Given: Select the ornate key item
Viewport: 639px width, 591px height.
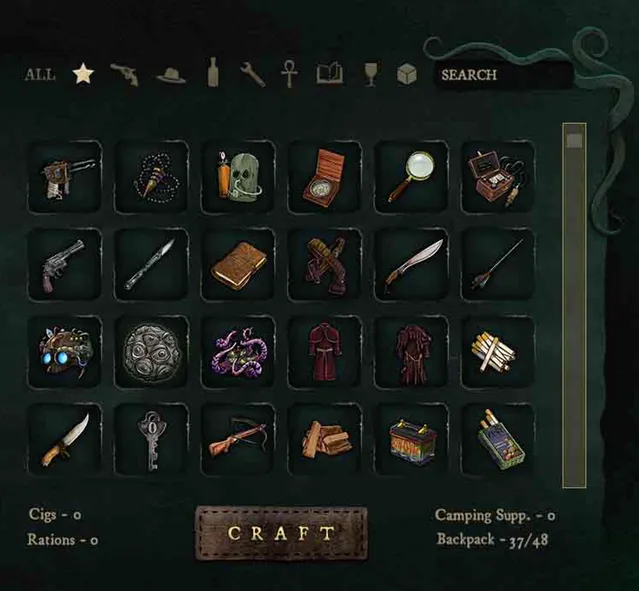Looking at the screenshot, I should pyautogui.click(x=152, y=440).
